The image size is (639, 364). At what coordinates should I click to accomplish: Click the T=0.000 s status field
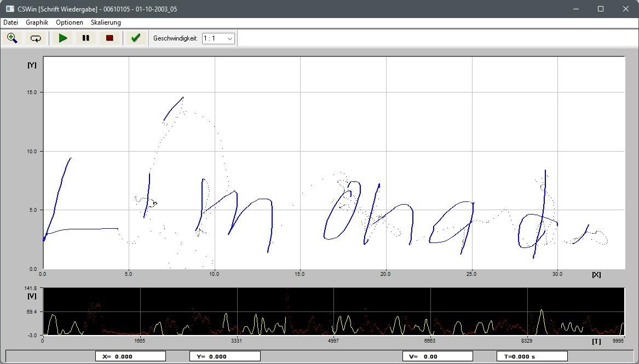pos(532,356)
